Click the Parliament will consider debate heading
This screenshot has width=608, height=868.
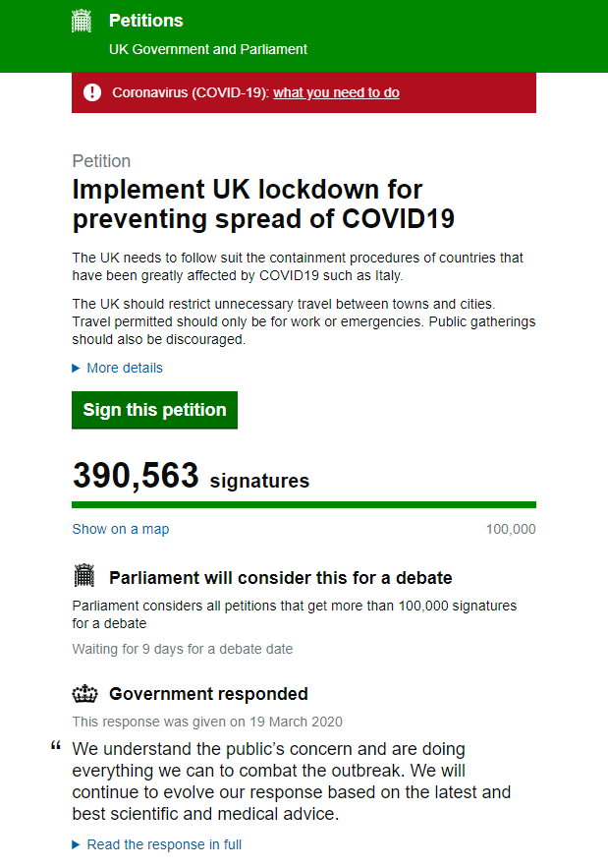click(x=280, y=577)
